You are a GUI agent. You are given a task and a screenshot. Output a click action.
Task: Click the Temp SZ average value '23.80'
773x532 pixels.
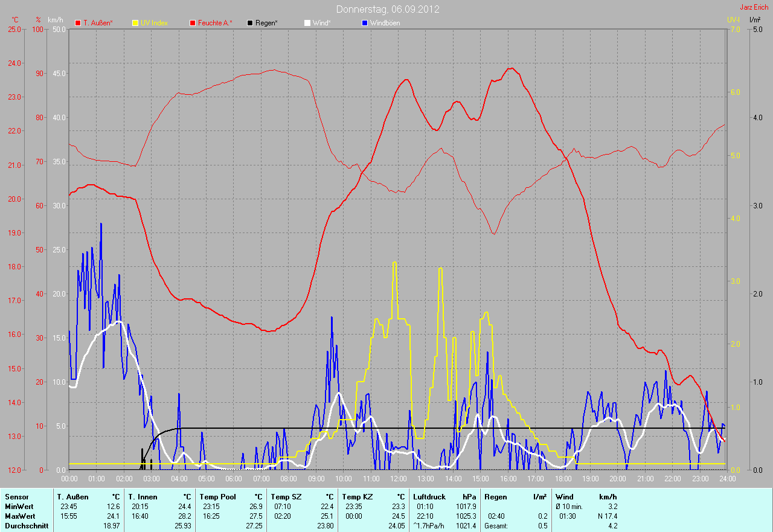(x=326, y=526)
